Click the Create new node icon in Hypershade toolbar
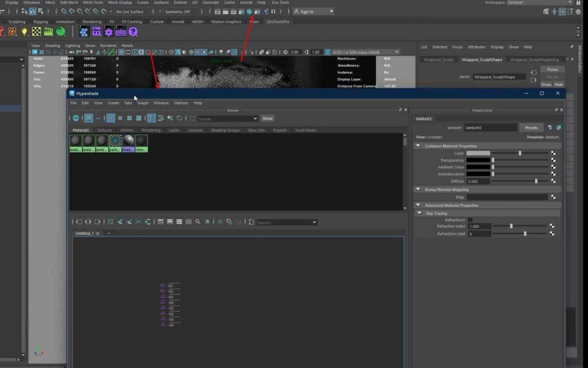This screenshot has width=588, height=368. 76,118
